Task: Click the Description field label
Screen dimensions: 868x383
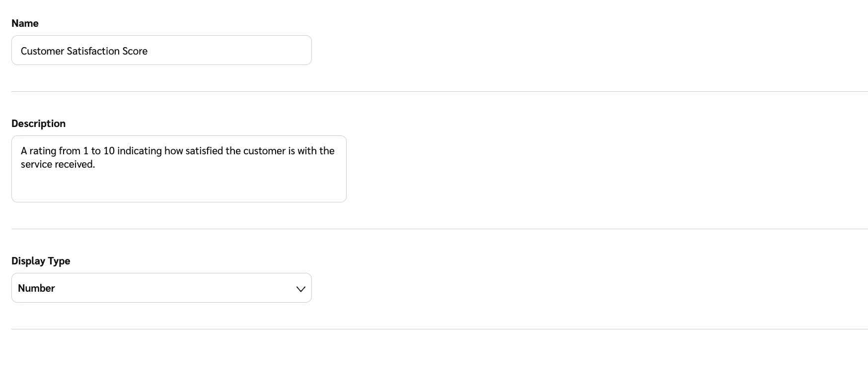Action: point(38,124)
